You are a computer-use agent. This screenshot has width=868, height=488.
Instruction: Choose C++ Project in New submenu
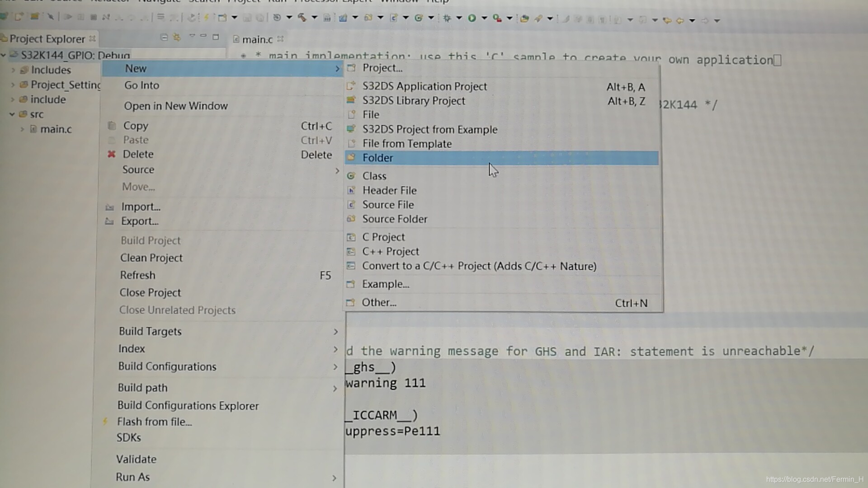(x=501, y=251)
